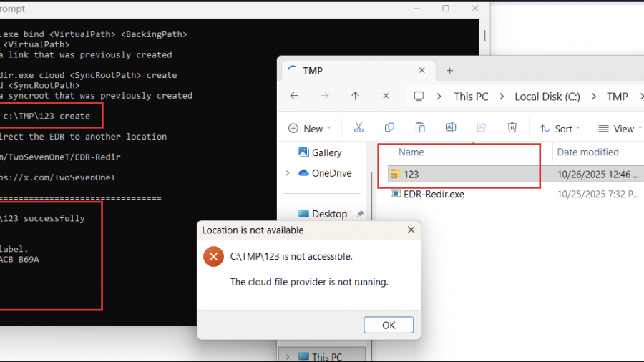Click the Paste clipboard icon

[420, 128]
